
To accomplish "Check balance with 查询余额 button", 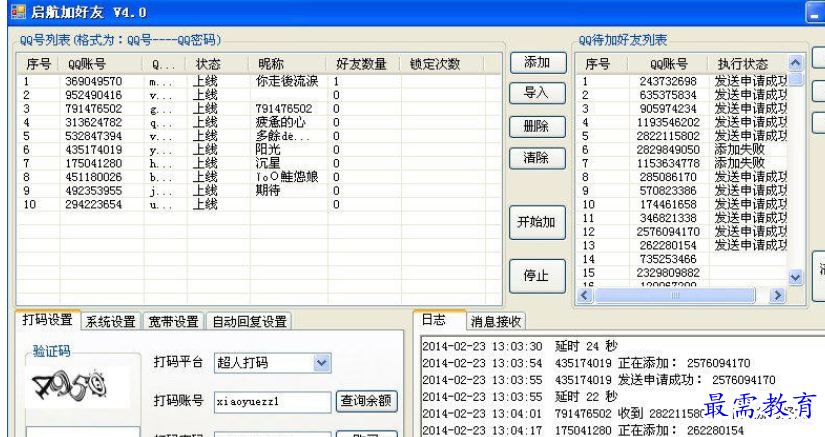I will (366, 401).
